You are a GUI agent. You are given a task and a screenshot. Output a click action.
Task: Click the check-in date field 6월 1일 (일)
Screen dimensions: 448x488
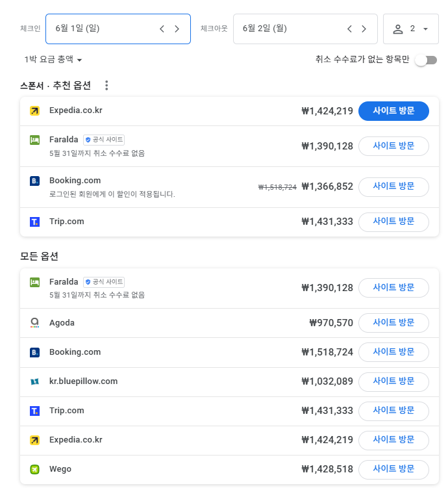(x=118, y=29)
